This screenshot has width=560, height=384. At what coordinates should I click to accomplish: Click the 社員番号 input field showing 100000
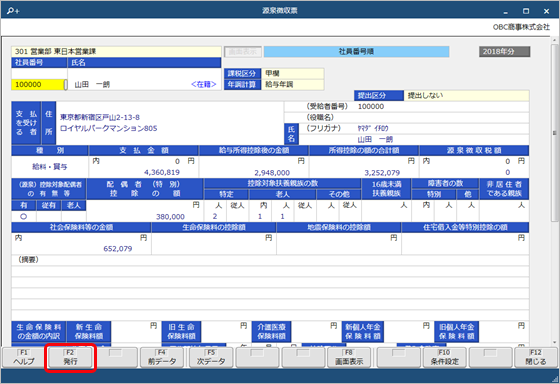pos(38,85)
